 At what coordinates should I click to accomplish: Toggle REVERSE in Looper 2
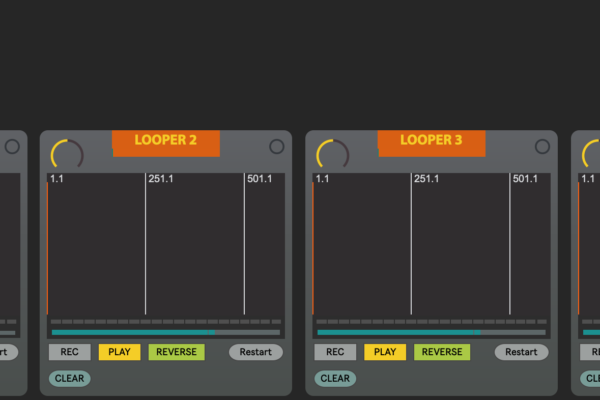tap(176, 352)
